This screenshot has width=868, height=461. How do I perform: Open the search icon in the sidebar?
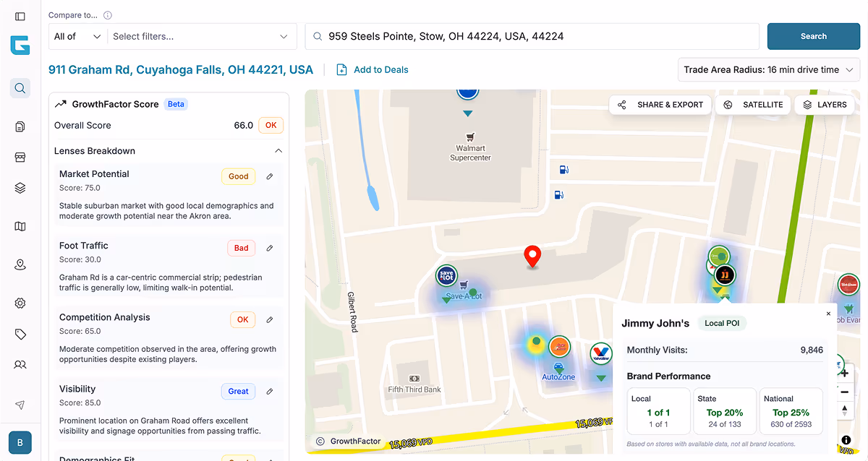(20, 88)
